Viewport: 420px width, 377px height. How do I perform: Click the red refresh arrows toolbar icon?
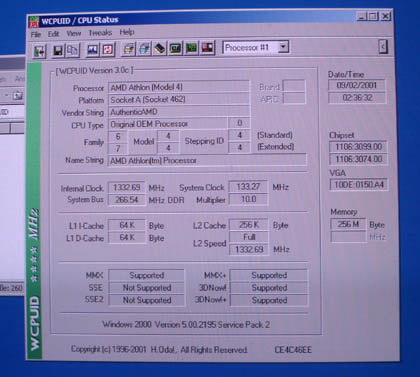[x=108, y=50]
